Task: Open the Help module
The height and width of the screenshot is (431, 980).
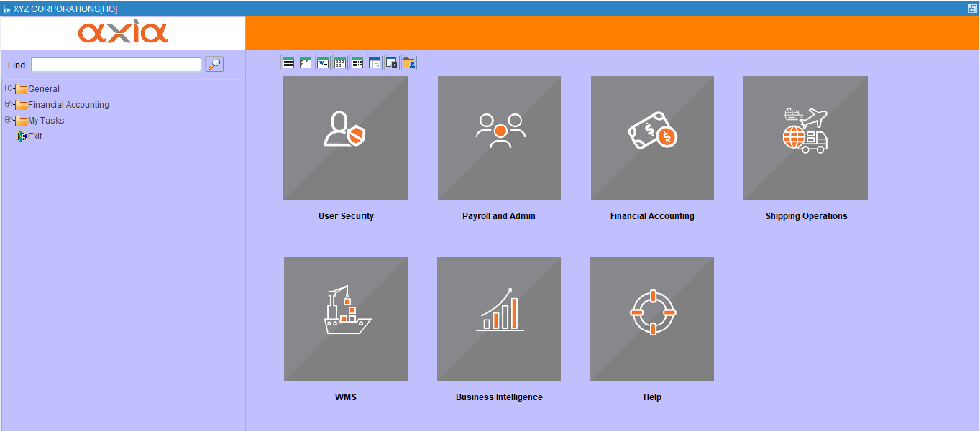Action: pyautogui.click(x=651, y=319)
